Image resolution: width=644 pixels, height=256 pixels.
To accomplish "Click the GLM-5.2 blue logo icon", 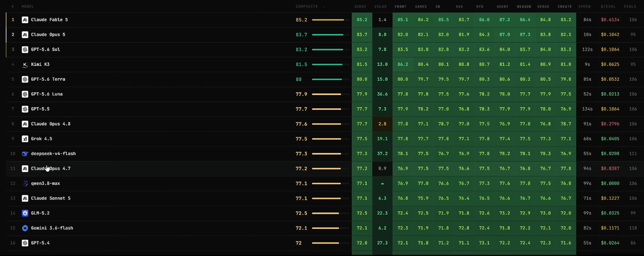I will click(x=25, y=213).
